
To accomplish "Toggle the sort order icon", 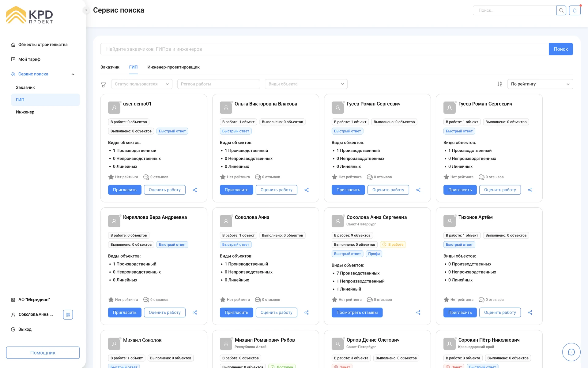I will click(x=499, y=84).
